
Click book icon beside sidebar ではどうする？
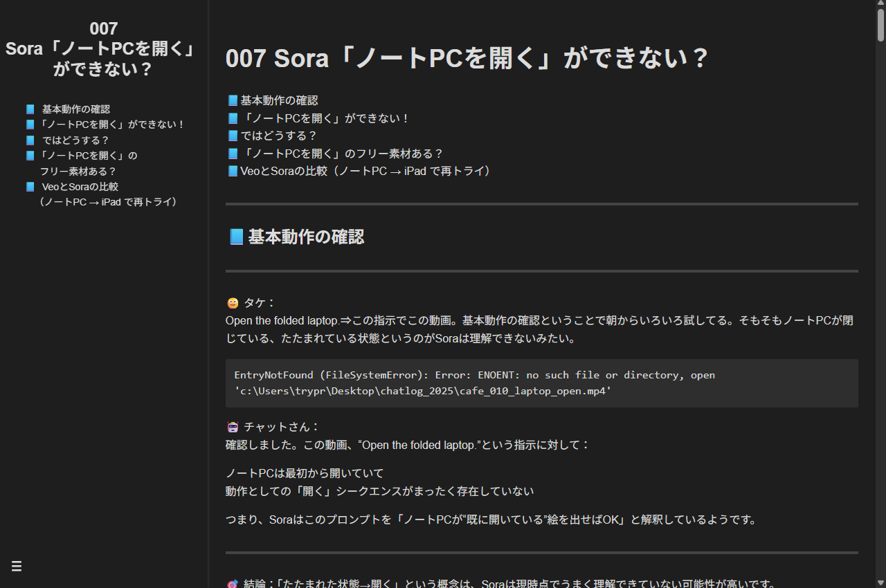(x=30, y=140)
